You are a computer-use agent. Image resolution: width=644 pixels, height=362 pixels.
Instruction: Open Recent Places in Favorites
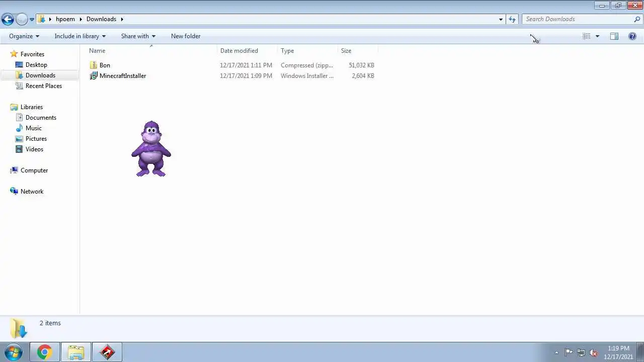tap(44, 86)
